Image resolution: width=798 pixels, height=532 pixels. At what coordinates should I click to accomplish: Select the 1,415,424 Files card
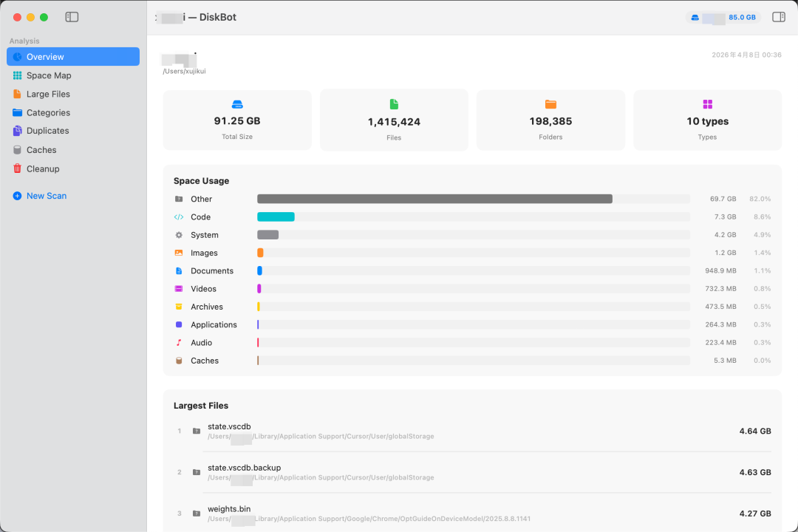point(394,120)
